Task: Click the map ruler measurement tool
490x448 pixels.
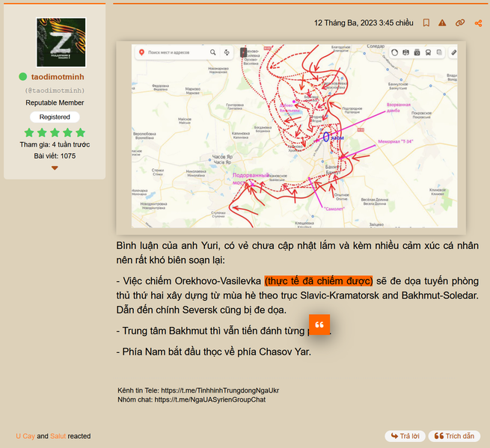Action: [453, 52]
